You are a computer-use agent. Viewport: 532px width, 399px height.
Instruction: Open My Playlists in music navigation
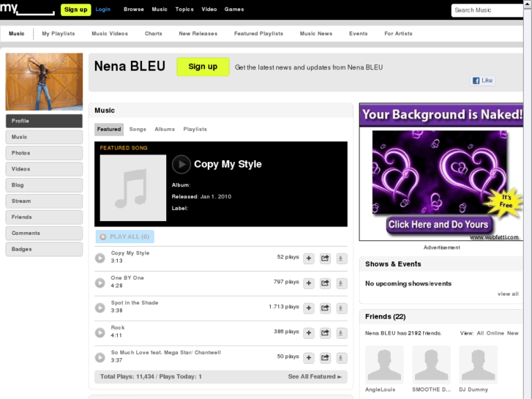[x=59, y=34]
